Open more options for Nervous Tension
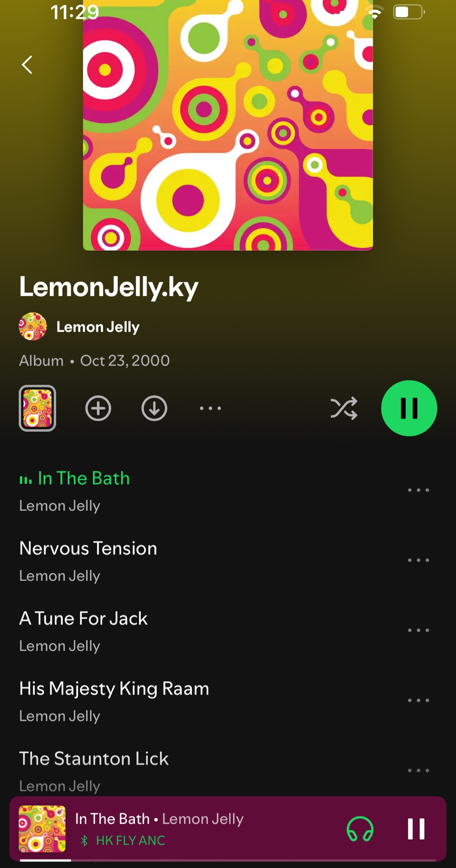This screenshot has height=868, width=456. pyautogui.click(x=419, y=560)
